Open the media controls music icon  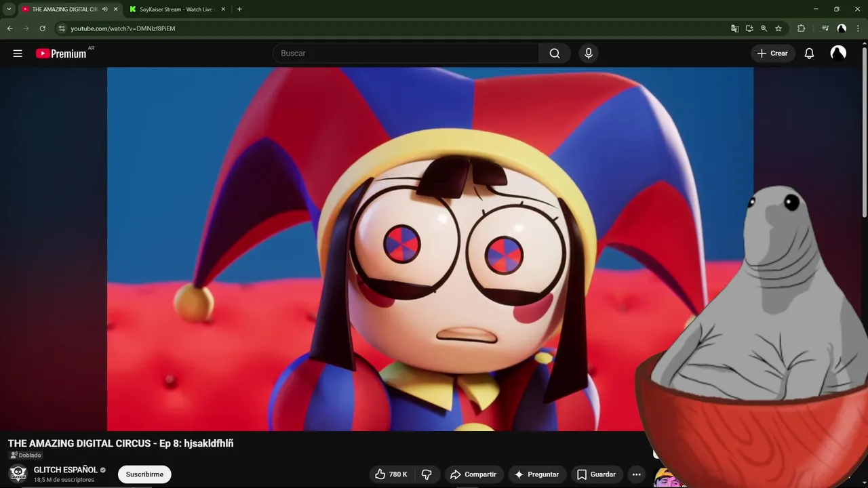coord(825,28)
